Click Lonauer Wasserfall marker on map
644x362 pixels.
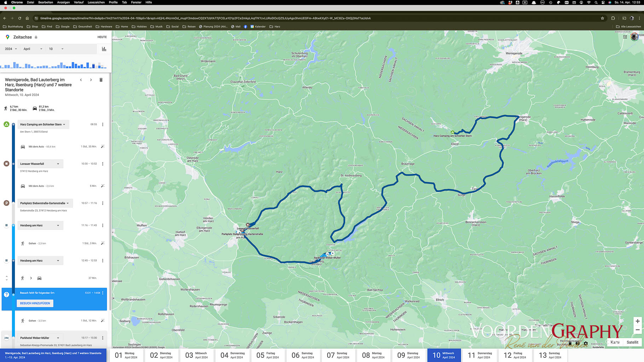click(x=248, y=225)
